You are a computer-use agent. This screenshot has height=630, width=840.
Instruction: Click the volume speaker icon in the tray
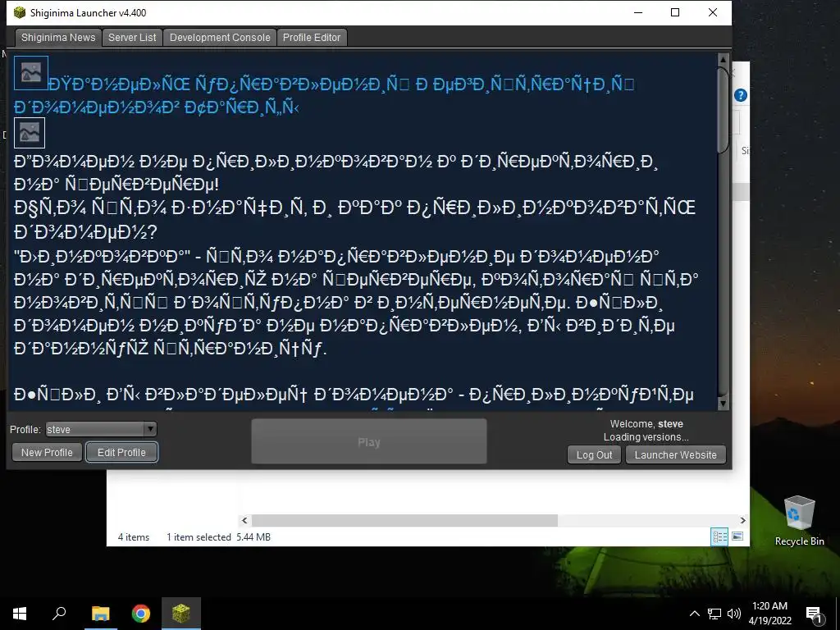[x=734, y=614]
